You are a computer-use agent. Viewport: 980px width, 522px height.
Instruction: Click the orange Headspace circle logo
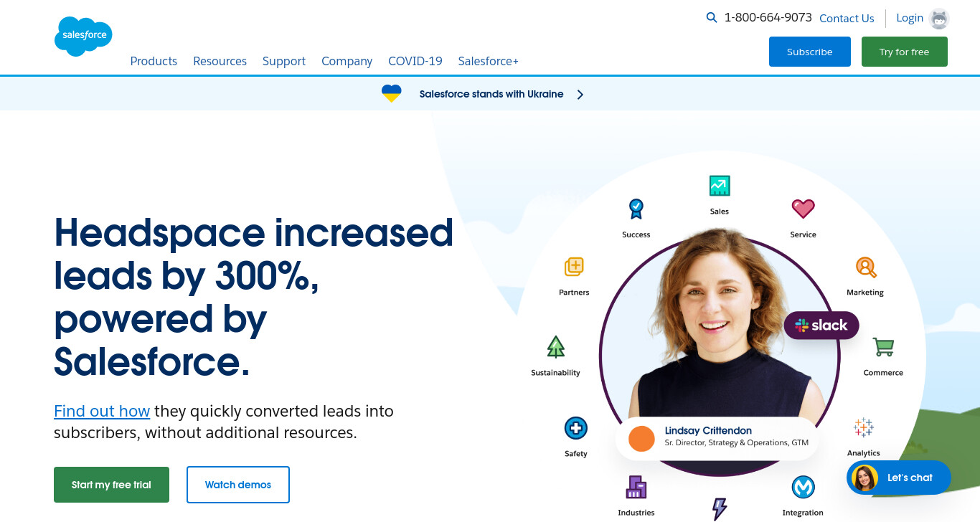coord(641,439)
